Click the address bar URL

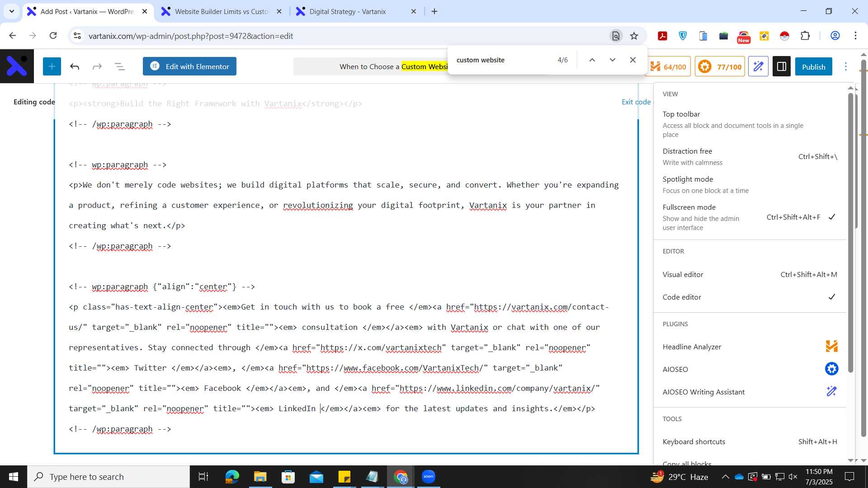click(191, 36)
